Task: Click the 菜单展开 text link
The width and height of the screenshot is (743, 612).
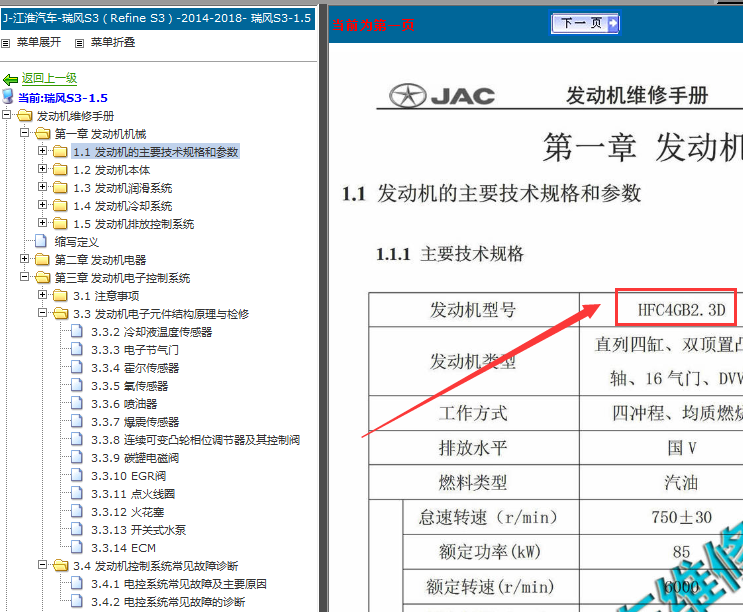Action: 39,42
